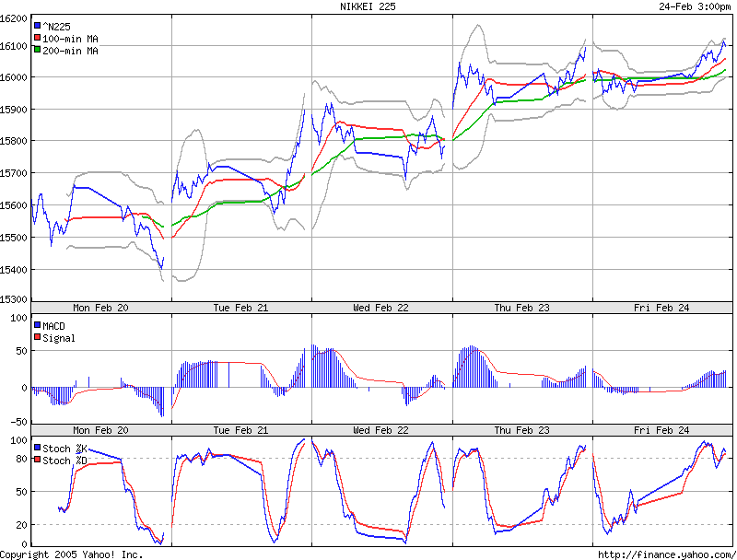Click the 15800 price axis label

[x=13, y=142]
